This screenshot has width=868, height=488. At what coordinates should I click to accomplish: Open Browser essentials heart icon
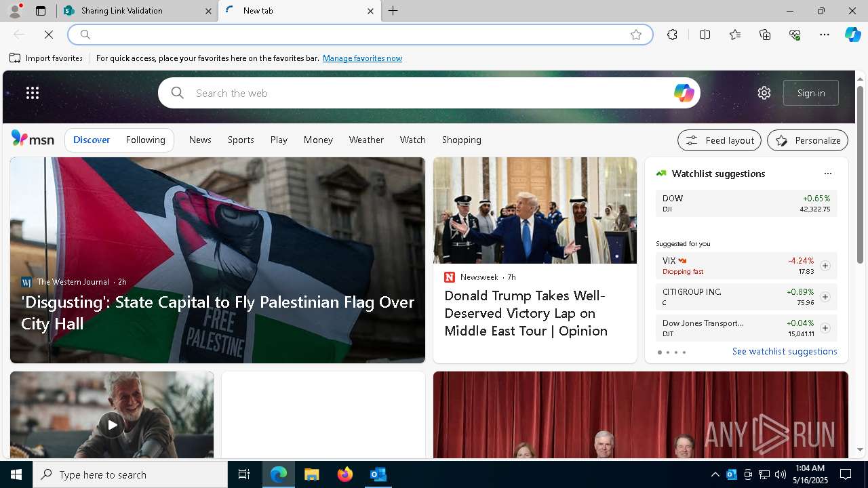[795, 35]
